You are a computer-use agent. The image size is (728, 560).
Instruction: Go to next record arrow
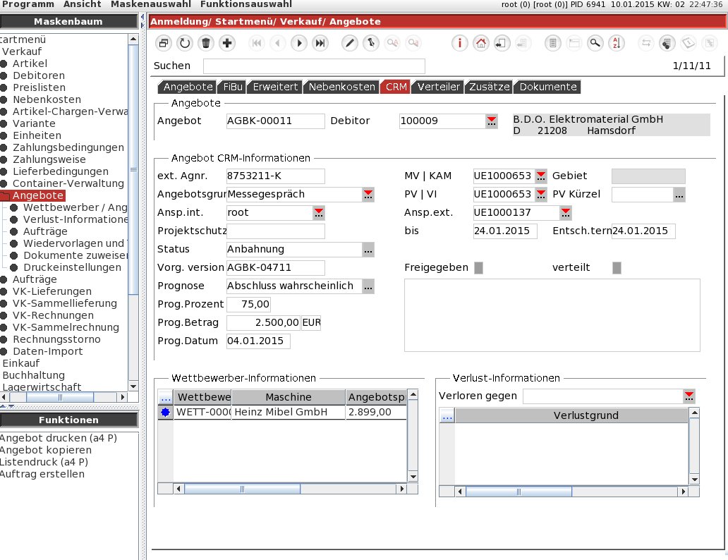pyautogui.click(x=299, y=43)
